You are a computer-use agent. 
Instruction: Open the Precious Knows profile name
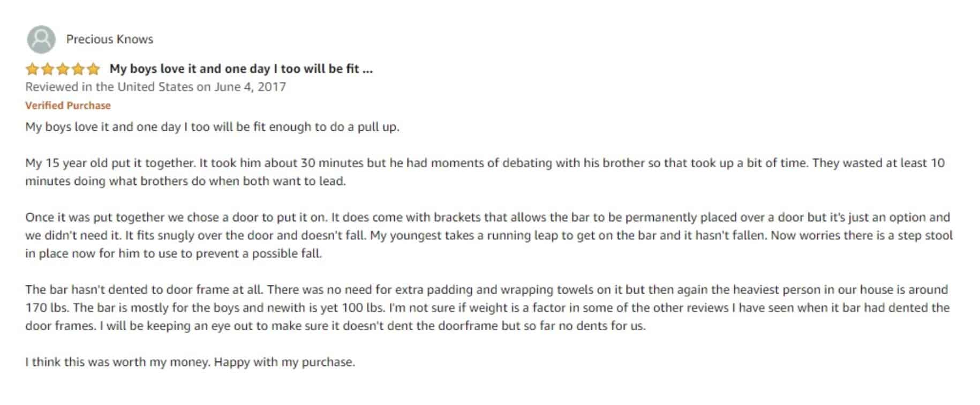(x=110, y=39)
